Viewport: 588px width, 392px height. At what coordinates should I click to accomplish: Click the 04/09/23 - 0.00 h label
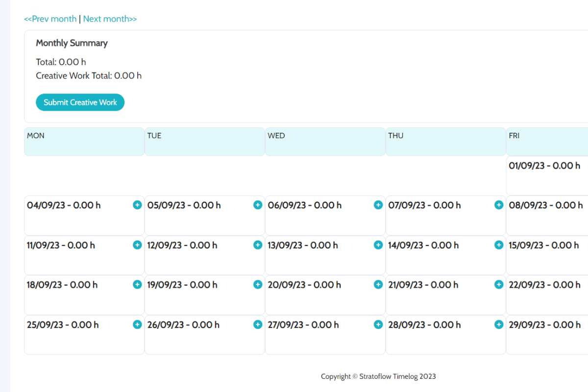tap(64, 205)
